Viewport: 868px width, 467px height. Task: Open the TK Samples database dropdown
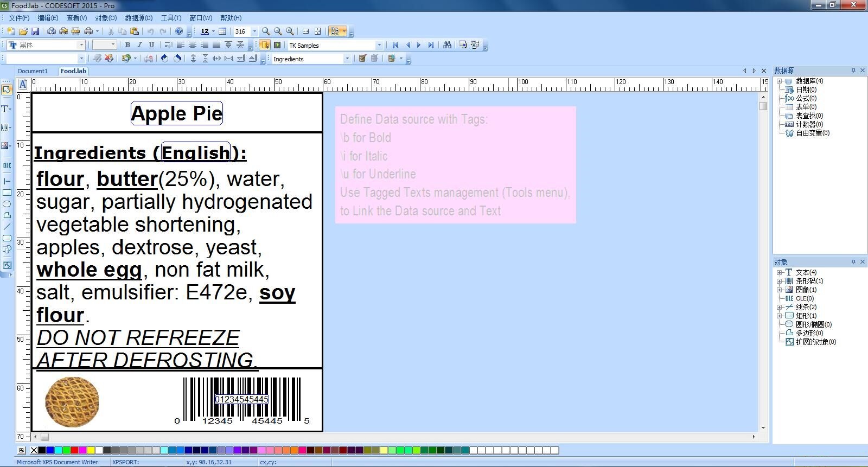click(x=379, y=45)
